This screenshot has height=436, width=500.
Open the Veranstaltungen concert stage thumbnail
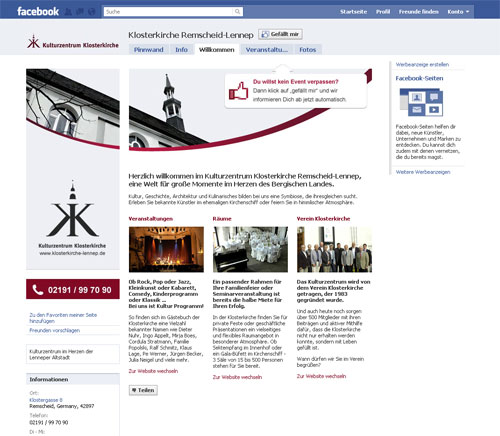(x=166, y=249)
